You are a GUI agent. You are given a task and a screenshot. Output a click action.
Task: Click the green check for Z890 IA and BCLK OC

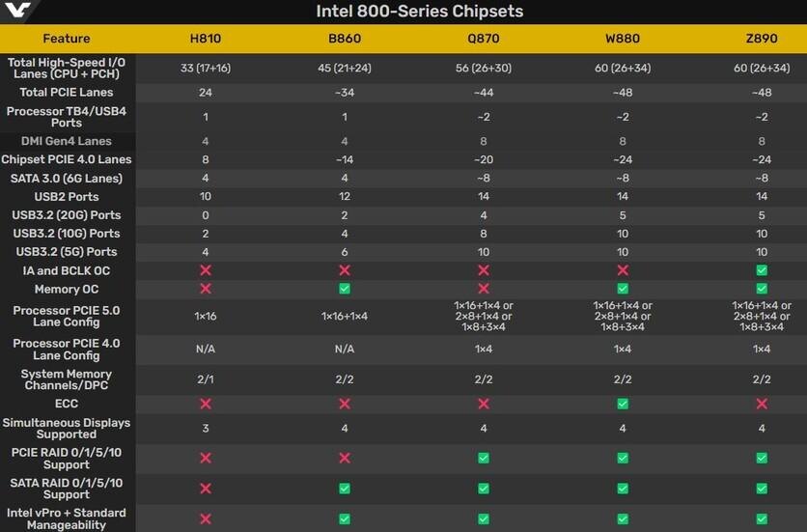(762, 270)
